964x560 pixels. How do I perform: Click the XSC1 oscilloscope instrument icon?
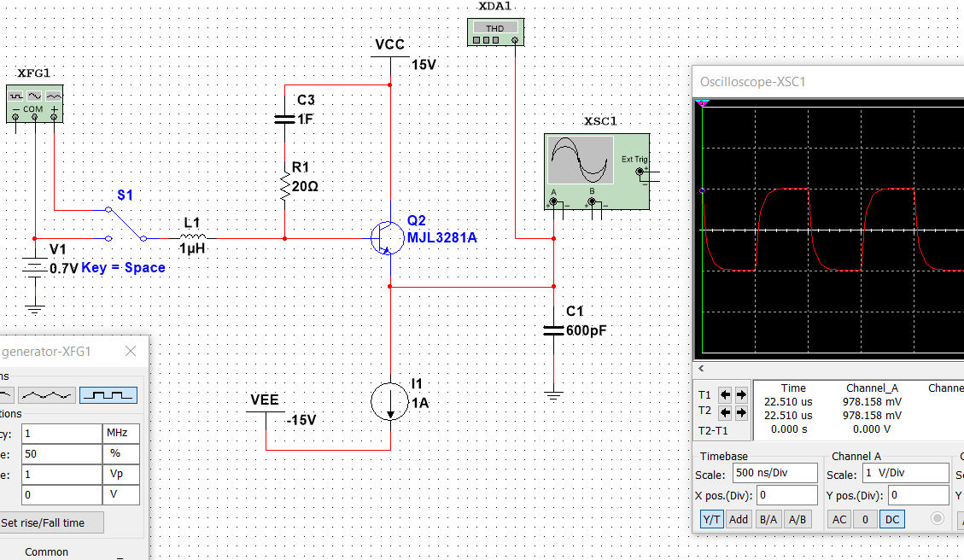pyautogui.click(x=597, y=172)
